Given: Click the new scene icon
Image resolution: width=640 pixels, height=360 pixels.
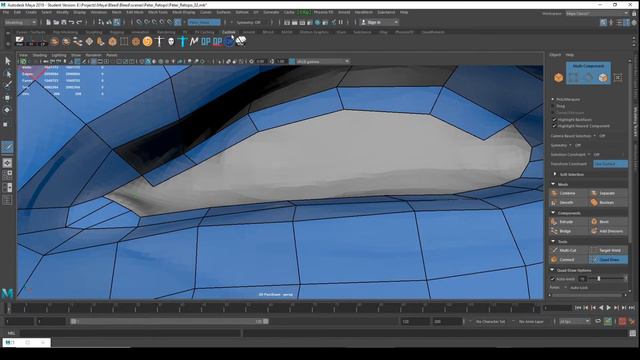Looking at the screenshot, I should 48,22.
